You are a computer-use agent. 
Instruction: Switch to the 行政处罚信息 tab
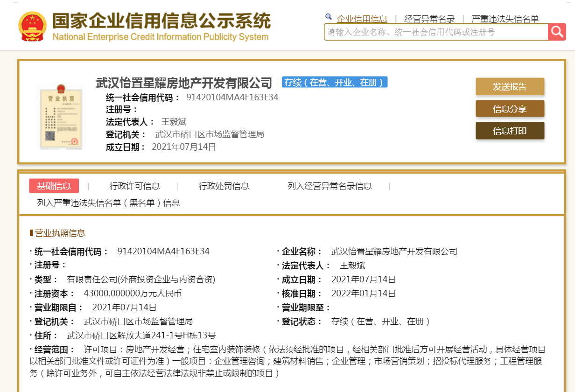(224, 186)
